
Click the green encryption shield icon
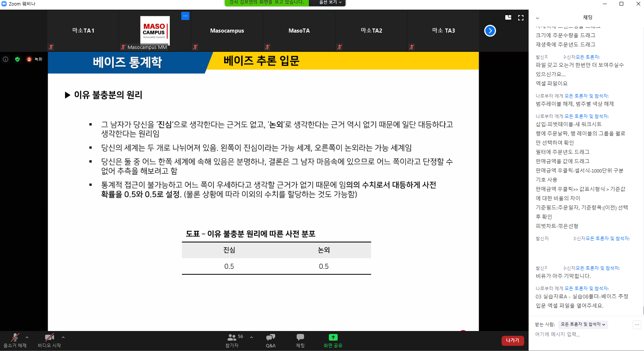pos(17,59)
